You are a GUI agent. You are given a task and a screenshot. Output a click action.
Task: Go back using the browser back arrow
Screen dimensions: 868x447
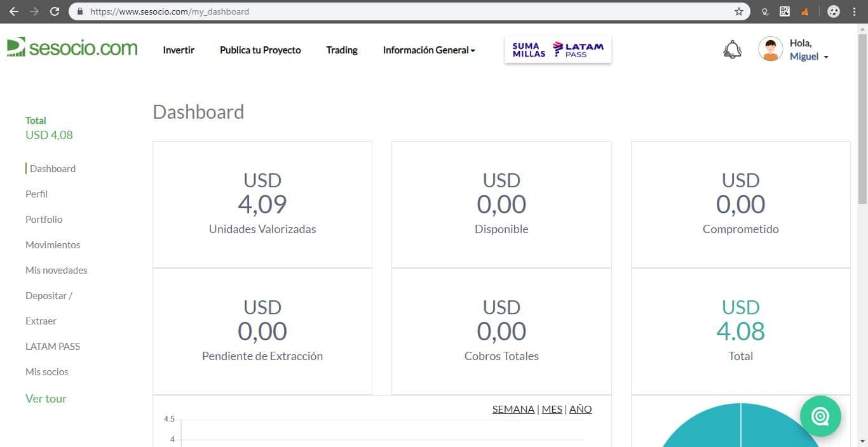pyautogui.click(x=14, y=11)
